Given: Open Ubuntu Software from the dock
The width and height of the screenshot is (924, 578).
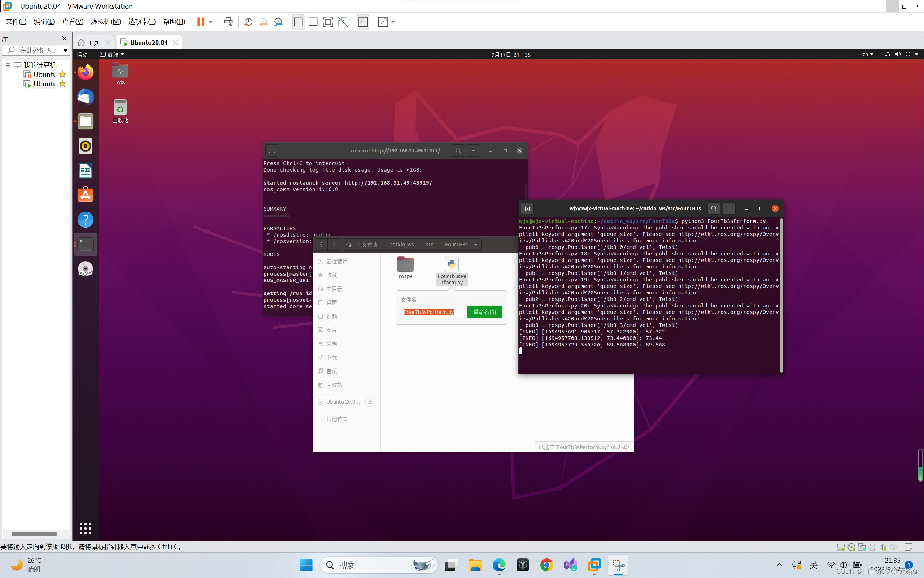Looking at the screenshot, I should (x=86, y=195).
